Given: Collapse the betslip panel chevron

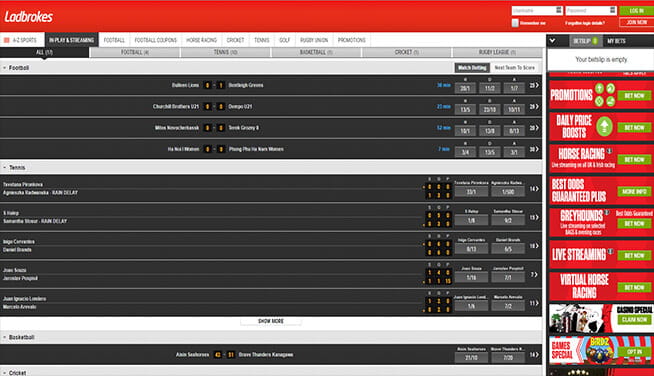Looking at the screenshot, I should 553,41.
